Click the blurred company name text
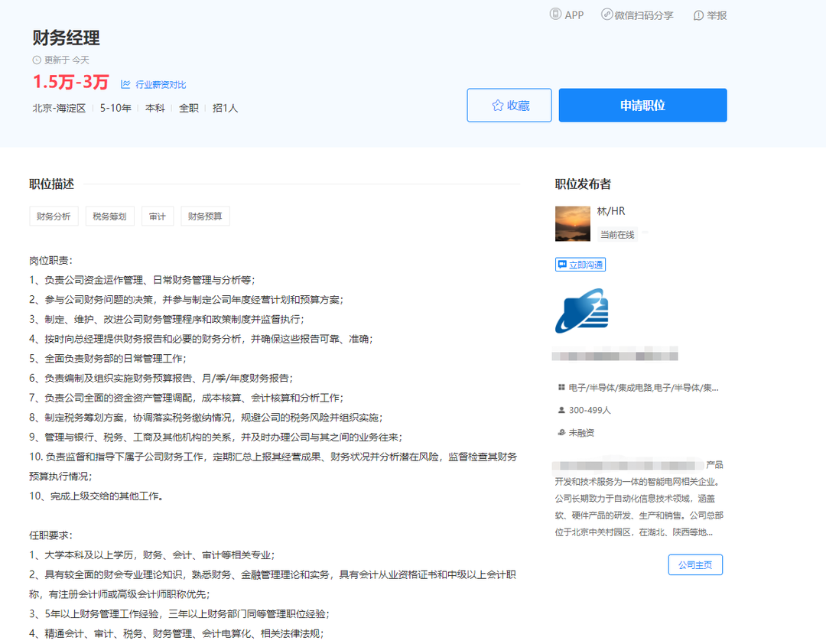Viewport: 826px width, 644px height. click(x=616, y=355)
